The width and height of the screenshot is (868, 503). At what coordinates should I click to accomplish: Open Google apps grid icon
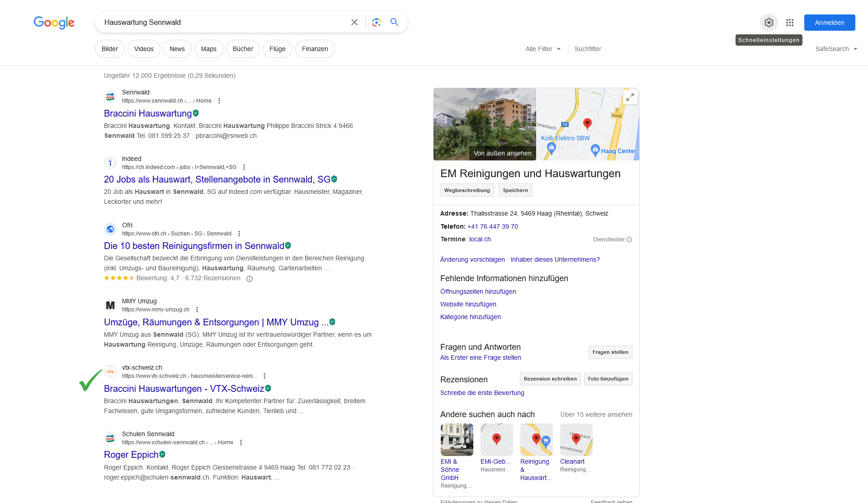[790, 23]
